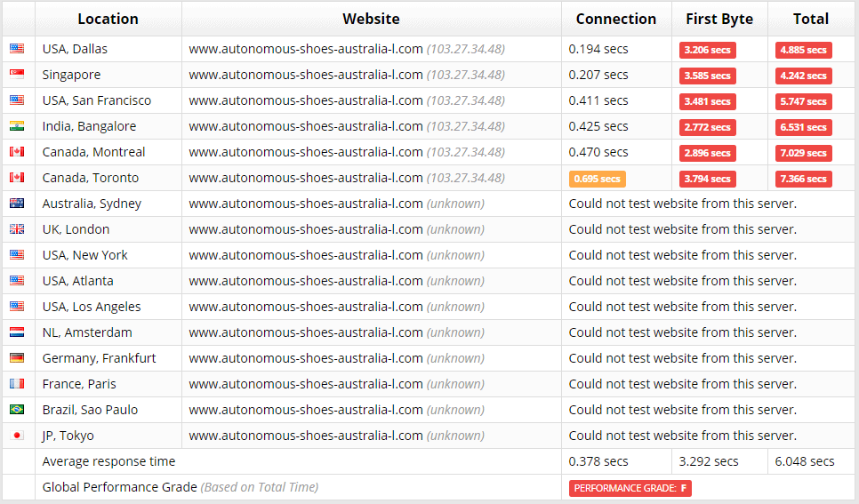Click the Canada flag beside Toronto

coord(17,178)
